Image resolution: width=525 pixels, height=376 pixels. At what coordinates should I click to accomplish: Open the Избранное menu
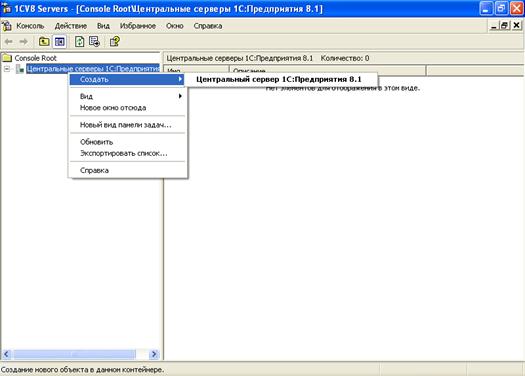(x=138, y=26)
